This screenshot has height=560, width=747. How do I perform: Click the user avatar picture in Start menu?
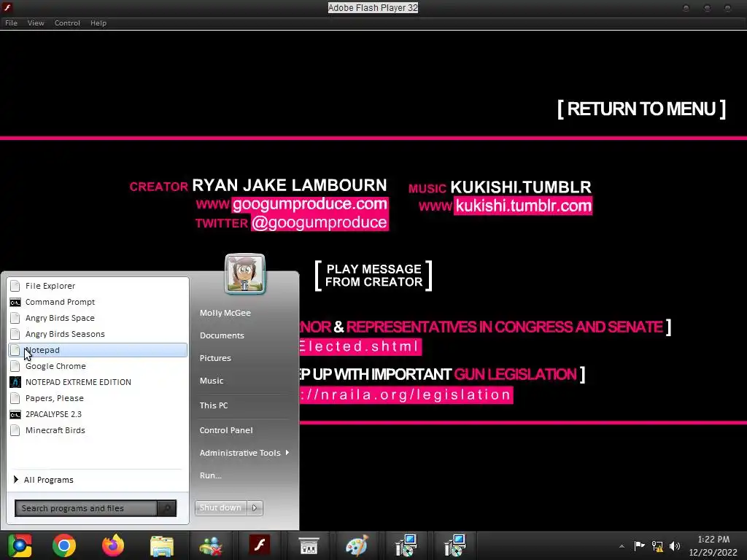(245, 274)
